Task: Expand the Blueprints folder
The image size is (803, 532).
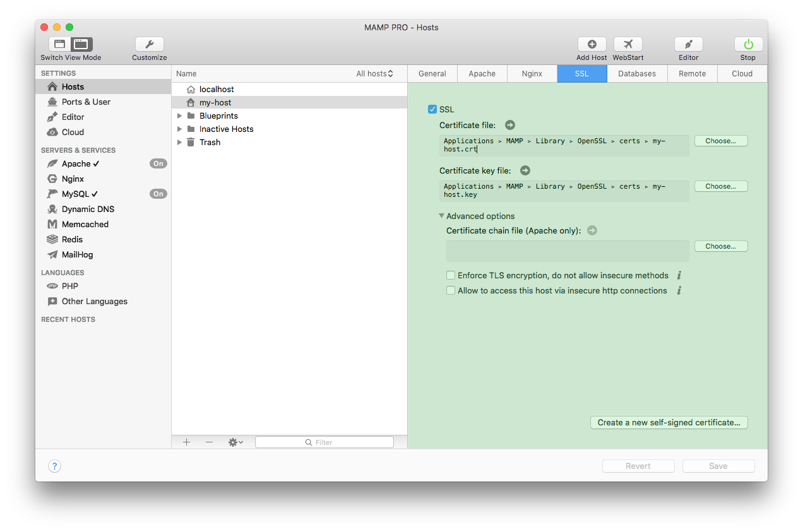Action: 180,116
